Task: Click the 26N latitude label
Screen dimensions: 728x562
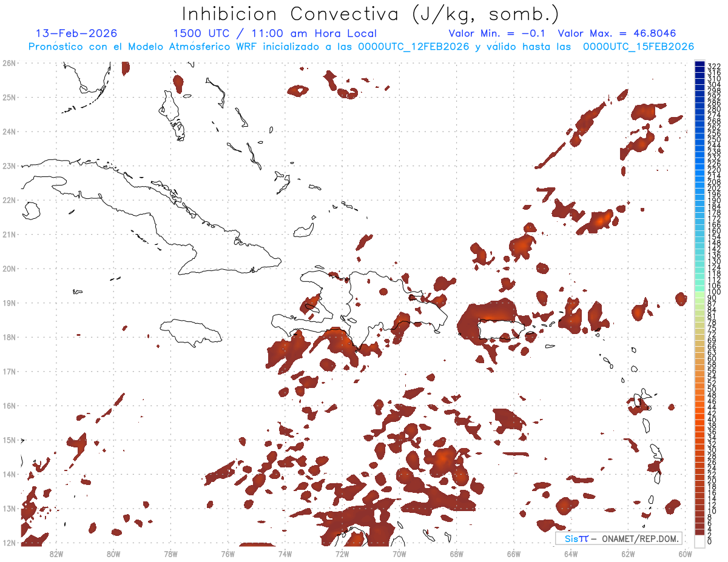Action: click(x=9, y=63)
